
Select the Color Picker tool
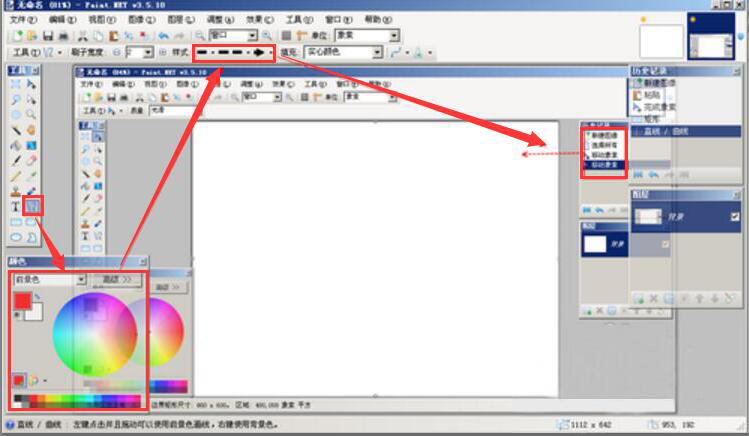tap(31, 176)
